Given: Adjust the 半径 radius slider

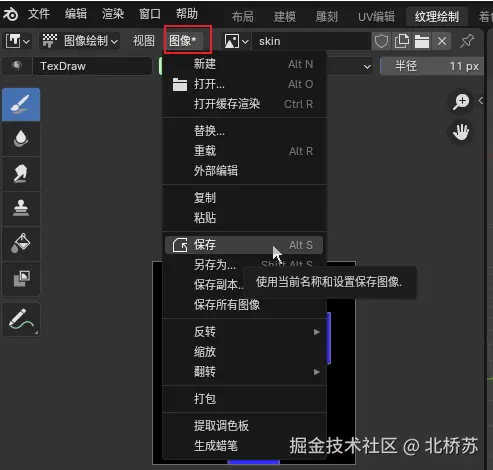Looking at the screenshot, I should pos(433,66).
